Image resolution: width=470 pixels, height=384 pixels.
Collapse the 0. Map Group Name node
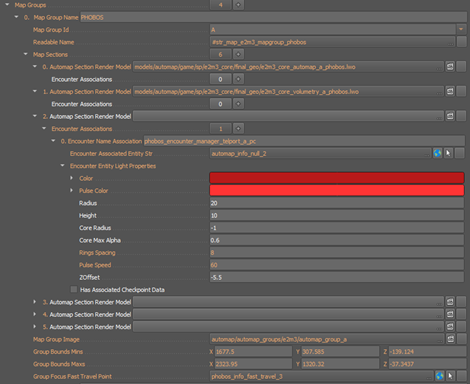(x=16, y=17)
